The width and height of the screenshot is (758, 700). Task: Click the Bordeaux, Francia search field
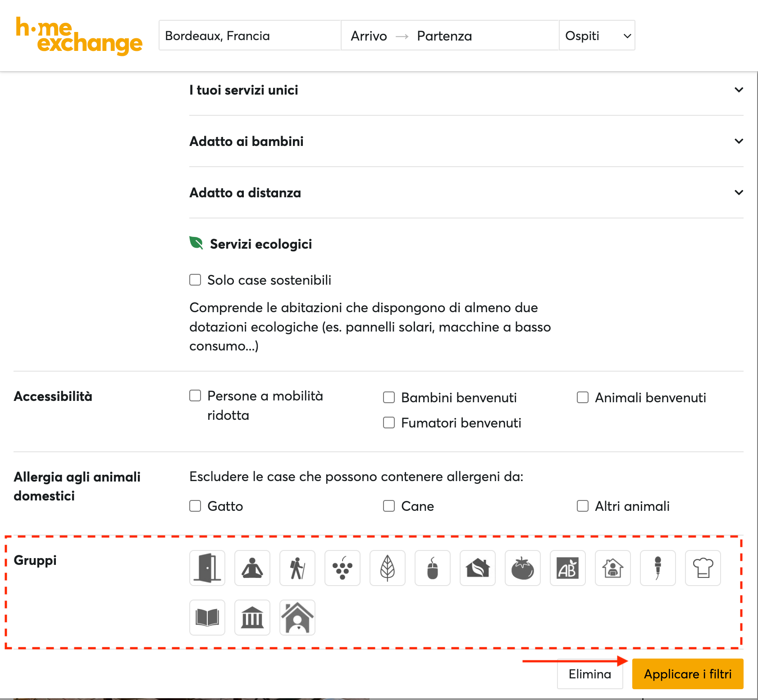(x=250, y=35)
